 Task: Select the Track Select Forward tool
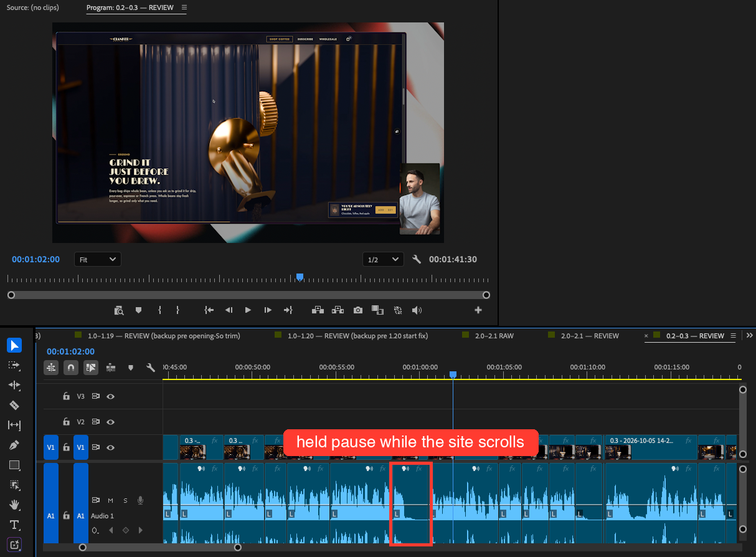click(14, 365)
